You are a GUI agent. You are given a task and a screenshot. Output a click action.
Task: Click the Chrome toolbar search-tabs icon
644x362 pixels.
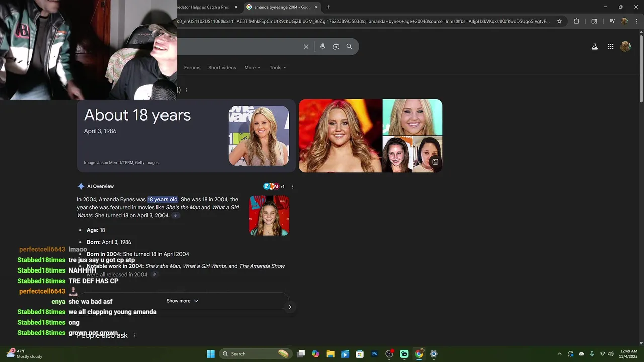[594, 21]
